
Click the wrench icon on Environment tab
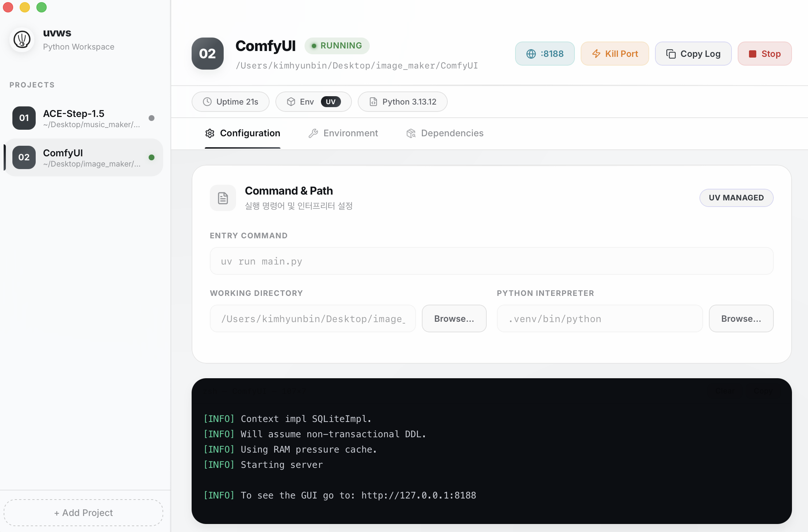[x=313, y=133]
